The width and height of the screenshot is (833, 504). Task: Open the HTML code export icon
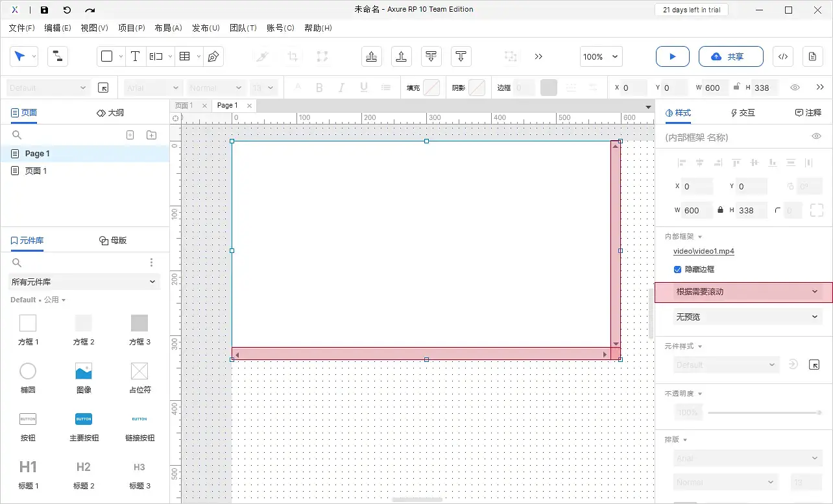pyautogui.click(x=783, y=56)
